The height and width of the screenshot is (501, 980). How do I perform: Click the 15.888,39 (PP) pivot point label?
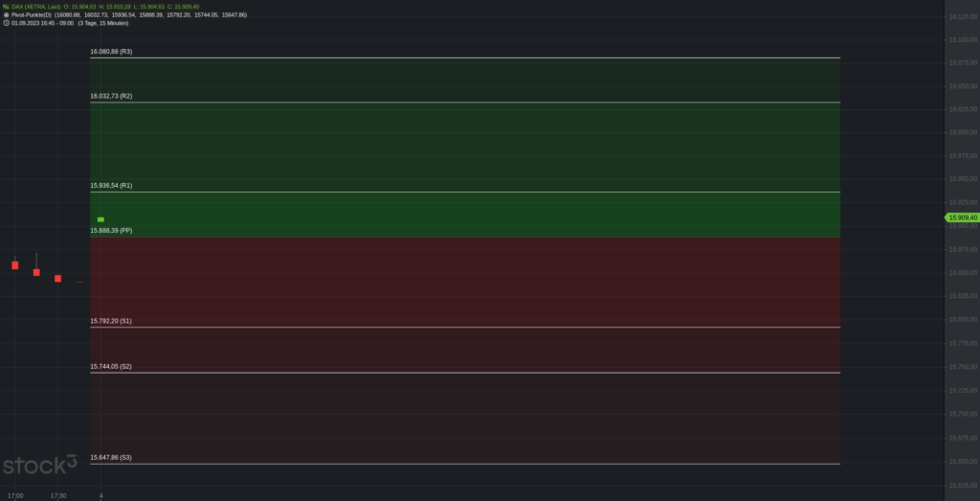[x=111, y=231]
